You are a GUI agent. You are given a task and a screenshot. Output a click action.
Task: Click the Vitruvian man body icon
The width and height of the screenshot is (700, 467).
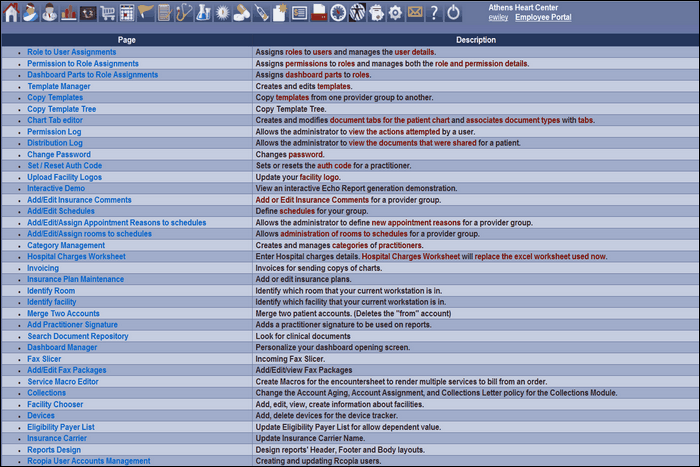click(357, 13)
